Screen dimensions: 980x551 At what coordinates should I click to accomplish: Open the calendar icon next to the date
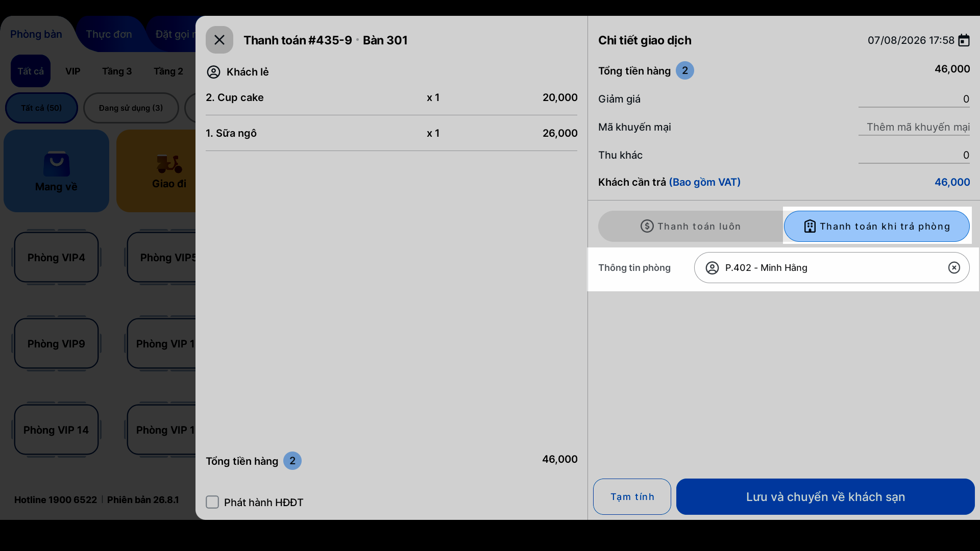point(964,40)
